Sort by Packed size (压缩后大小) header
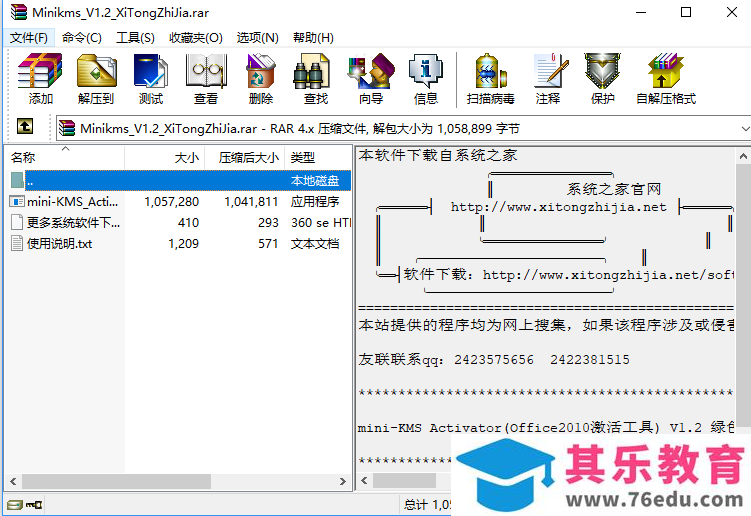751x516 pixels. point(245,157)
